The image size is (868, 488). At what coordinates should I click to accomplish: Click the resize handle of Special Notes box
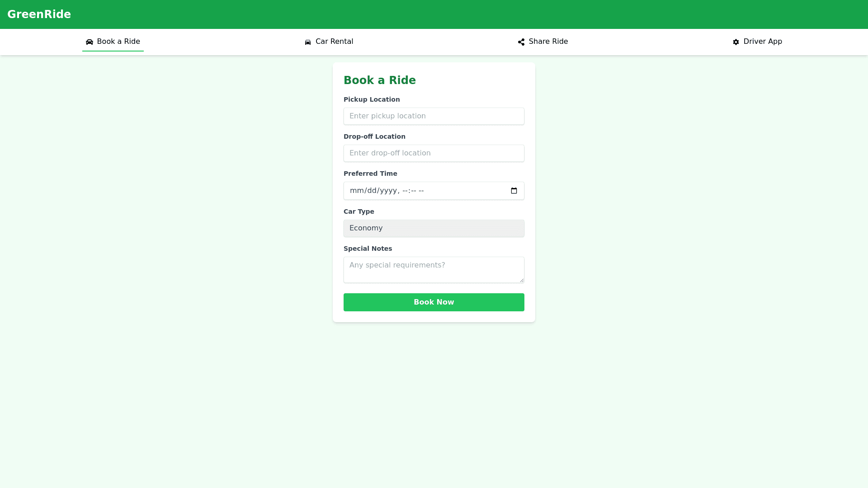(522, 280)
